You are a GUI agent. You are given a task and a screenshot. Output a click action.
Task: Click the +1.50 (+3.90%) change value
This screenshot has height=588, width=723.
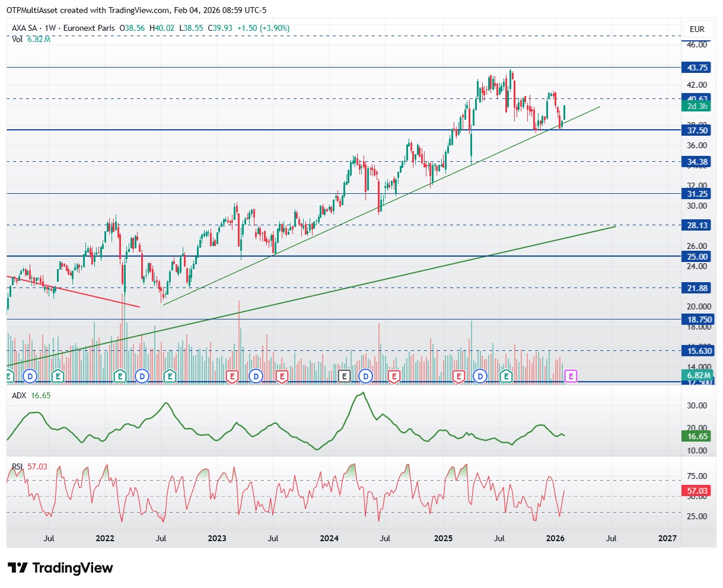point(263,28)
